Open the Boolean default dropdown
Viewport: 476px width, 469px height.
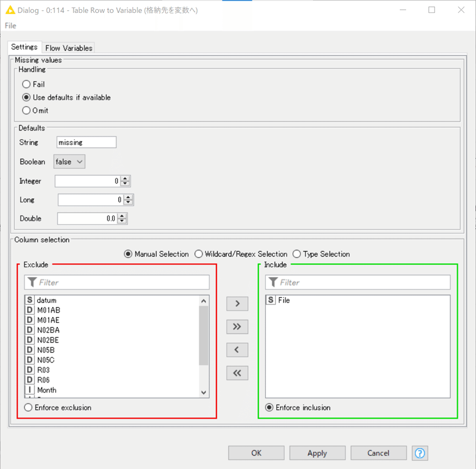(x=69, y=162)
